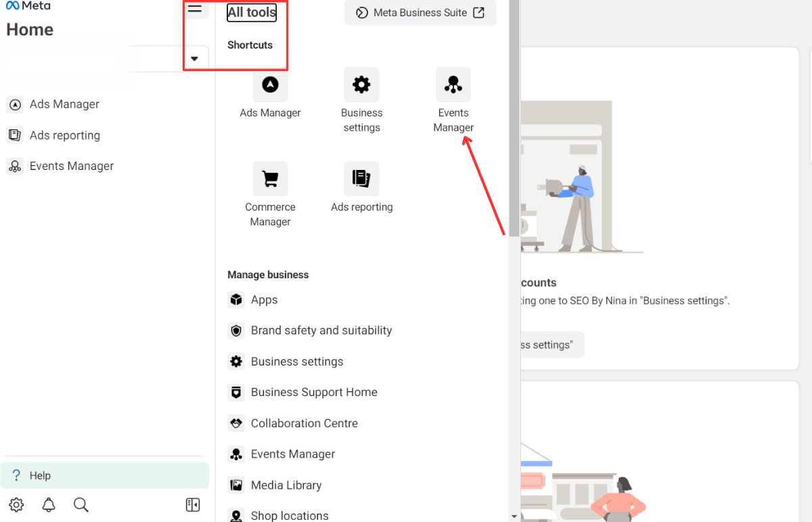812x522 pixels.
Task: Toggle the All tools flyout with the hamburger
Action: 196,9
